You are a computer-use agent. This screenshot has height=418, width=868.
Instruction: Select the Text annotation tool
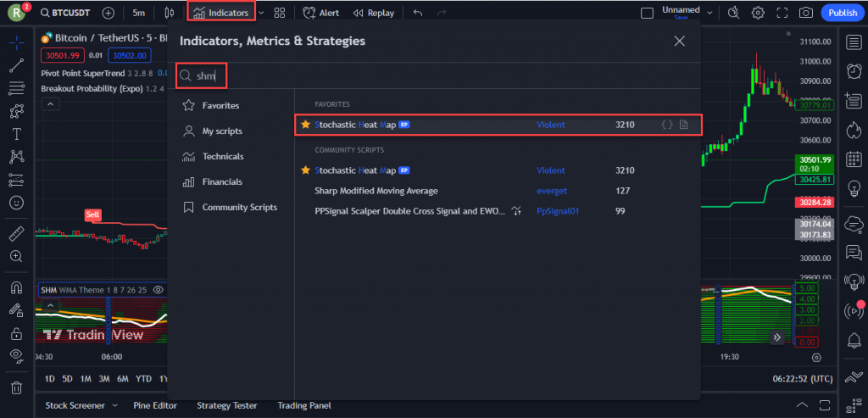pos(17,134)
